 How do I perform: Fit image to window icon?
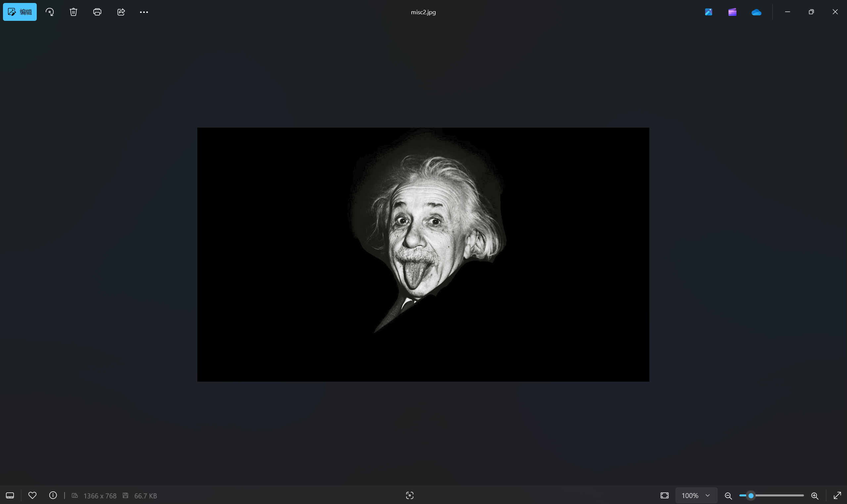point(665,495)
